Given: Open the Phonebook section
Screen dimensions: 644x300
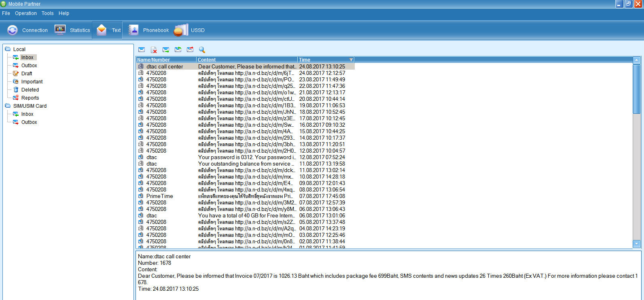Looking at the screenshot, I should 148,30.
